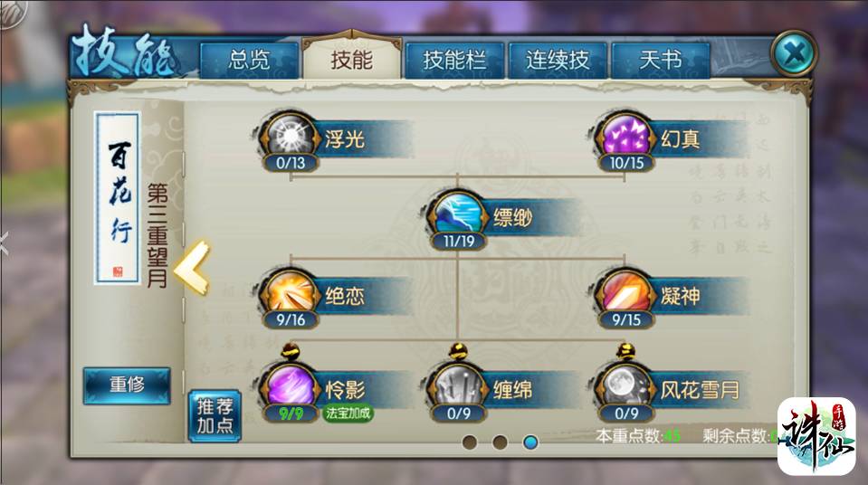Tap the 缥缈 skill icon

[x=458, y=214]
